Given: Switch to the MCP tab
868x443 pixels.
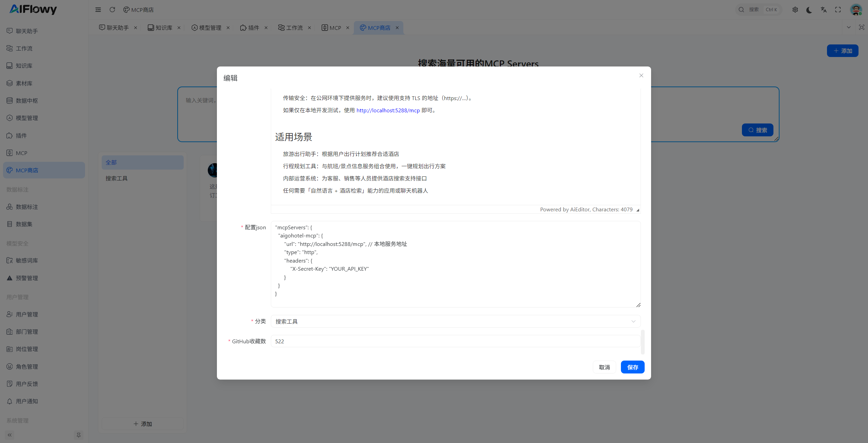Looking at the screenshot, I should [x=335, y=27].
